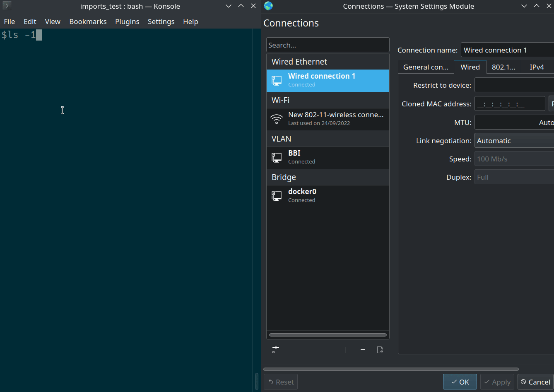The image size is (554, 392).
Task: Close the Konsole window
Action: pos(253,6)
